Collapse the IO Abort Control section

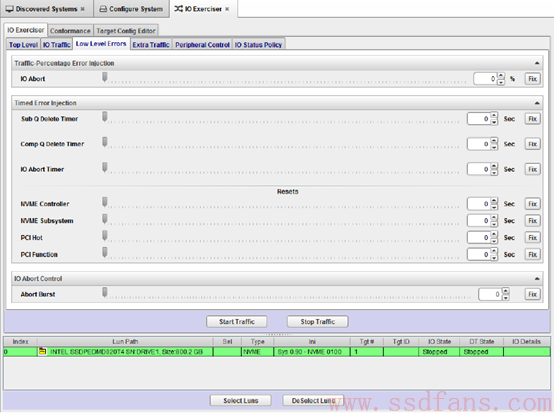(537, 279)
